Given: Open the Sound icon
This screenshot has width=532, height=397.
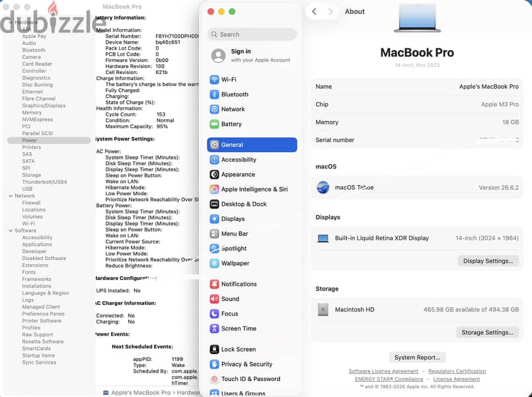Looking at the screenshot, I should pyautogui.click(x=214, y=299).
